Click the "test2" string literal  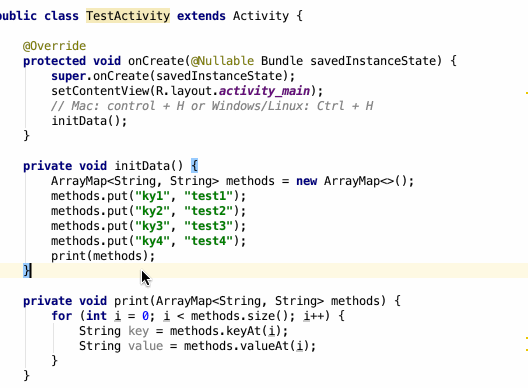coord(209,211)
